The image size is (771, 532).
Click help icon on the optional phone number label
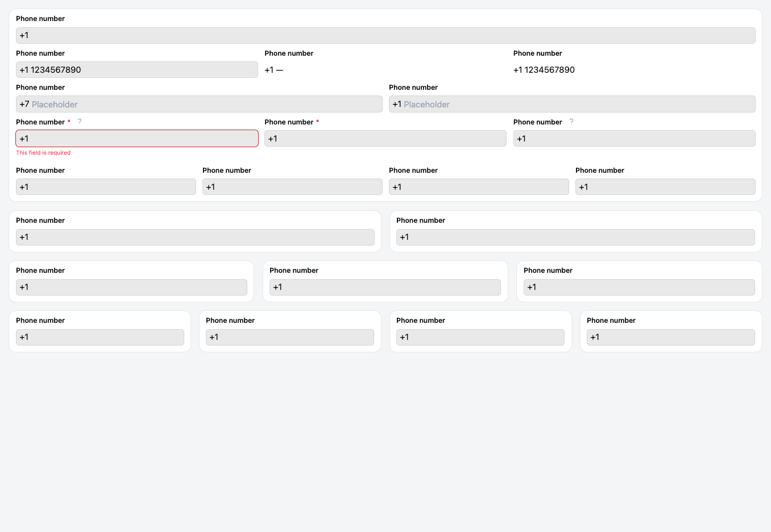pos(571,121)
